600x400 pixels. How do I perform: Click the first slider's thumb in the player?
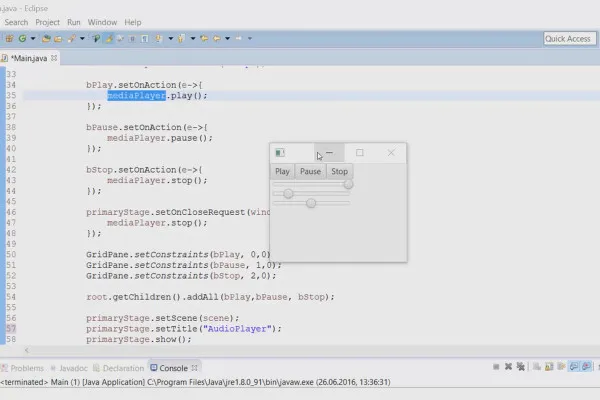pos(348,184)
